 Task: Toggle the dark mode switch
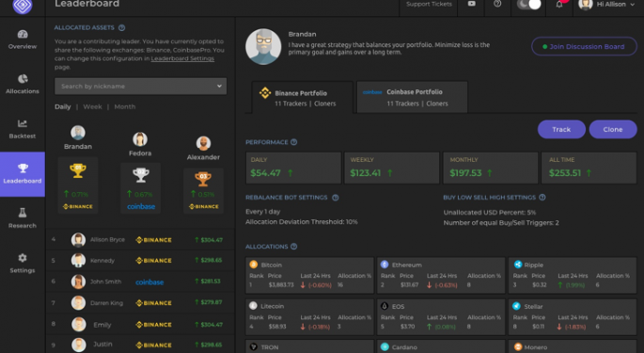tap(529, 5)
